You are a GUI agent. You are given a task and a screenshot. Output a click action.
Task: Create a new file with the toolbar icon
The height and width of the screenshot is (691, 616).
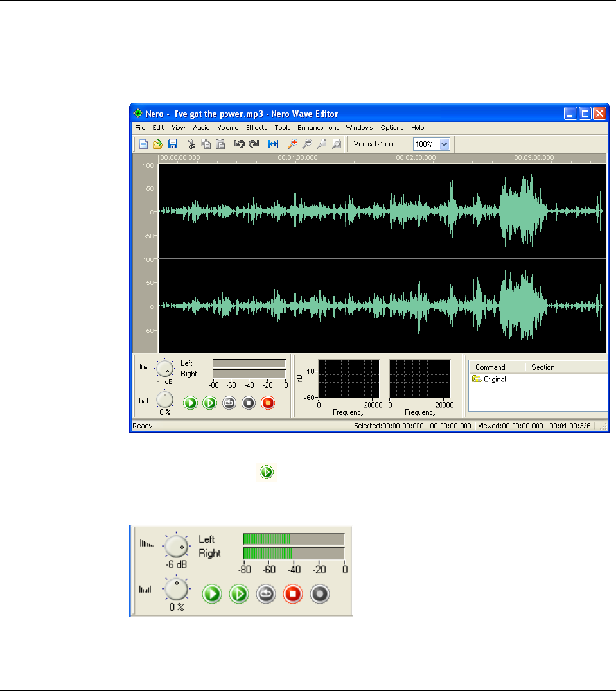tap(144, 144)
